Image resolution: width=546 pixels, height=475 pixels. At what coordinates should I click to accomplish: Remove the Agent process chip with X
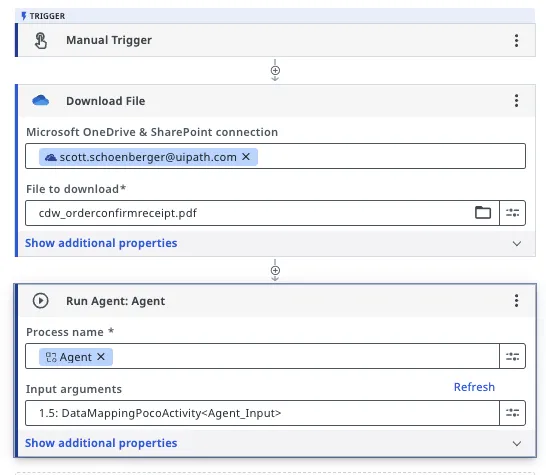101,357
